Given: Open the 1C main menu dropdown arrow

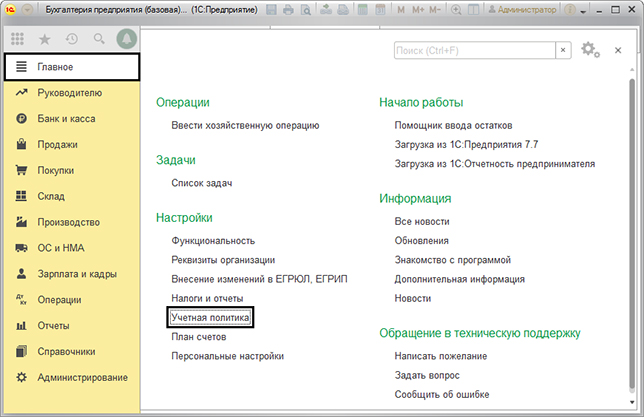Looking at the screenshot, I should [26, 10].
